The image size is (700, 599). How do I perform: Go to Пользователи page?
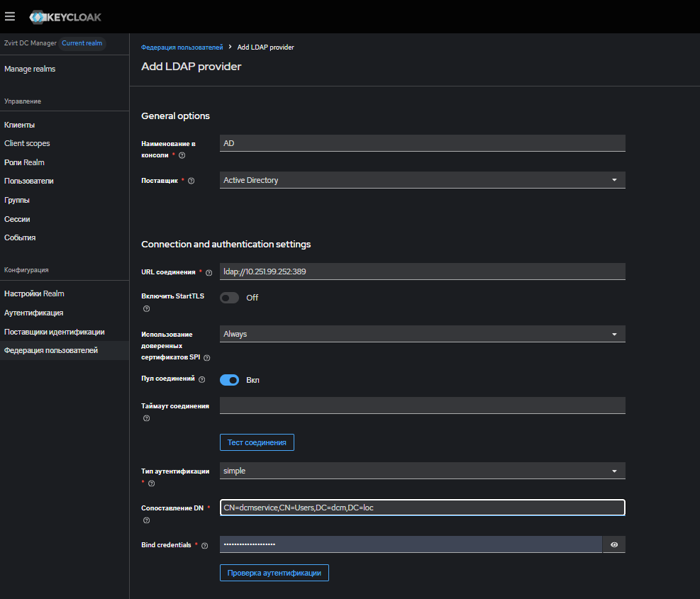point(29,181)
